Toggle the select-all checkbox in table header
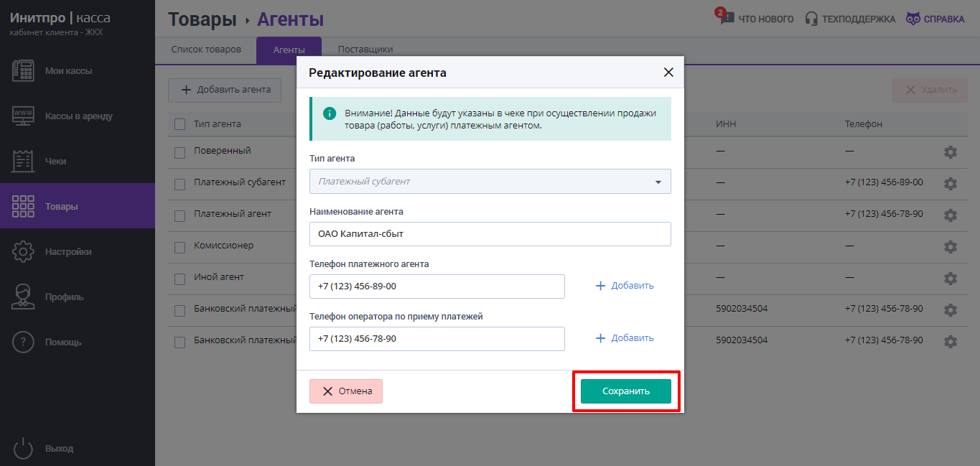The image size is (980, 466). [x=180, y=124]
